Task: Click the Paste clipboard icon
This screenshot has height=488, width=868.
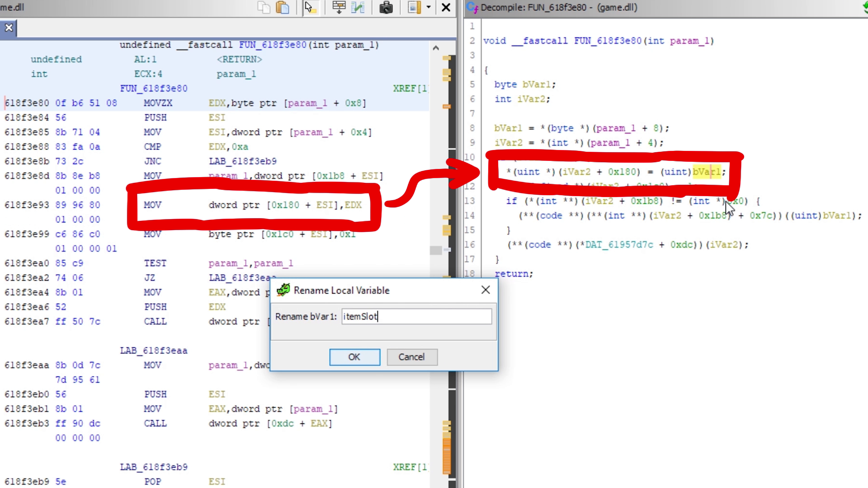Action: coord(283,8)
